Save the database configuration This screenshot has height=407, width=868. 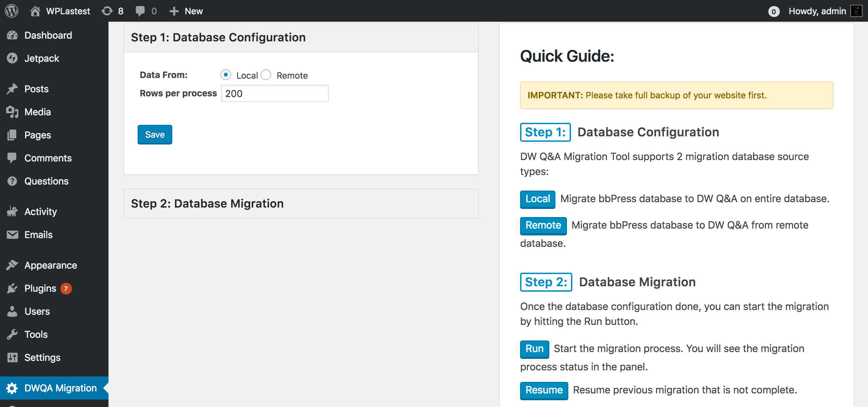(x=155, y=135)
